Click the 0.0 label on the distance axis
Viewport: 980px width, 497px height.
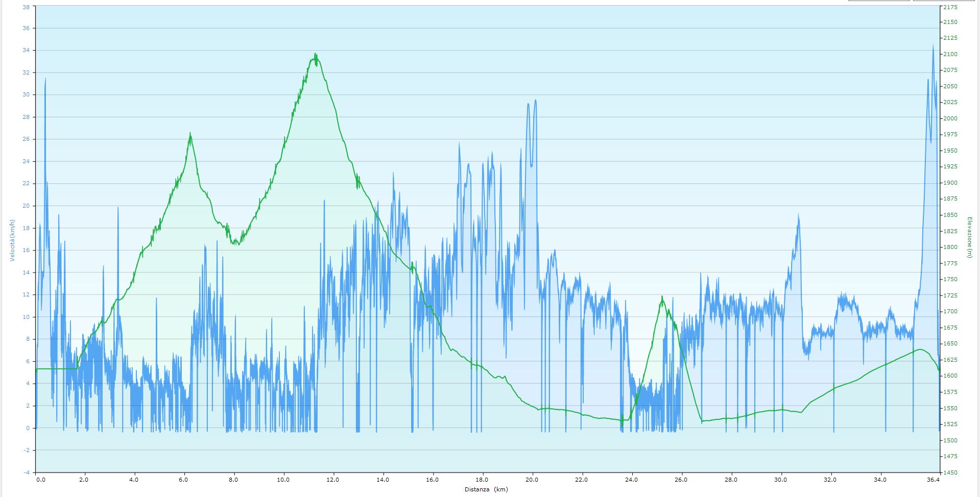41,480
